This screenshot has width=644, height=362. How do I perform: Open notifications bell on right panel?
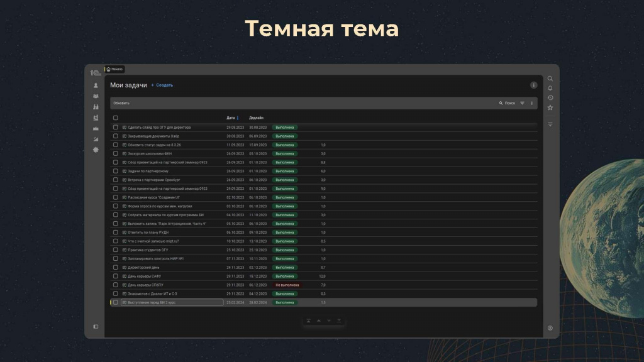550,88
